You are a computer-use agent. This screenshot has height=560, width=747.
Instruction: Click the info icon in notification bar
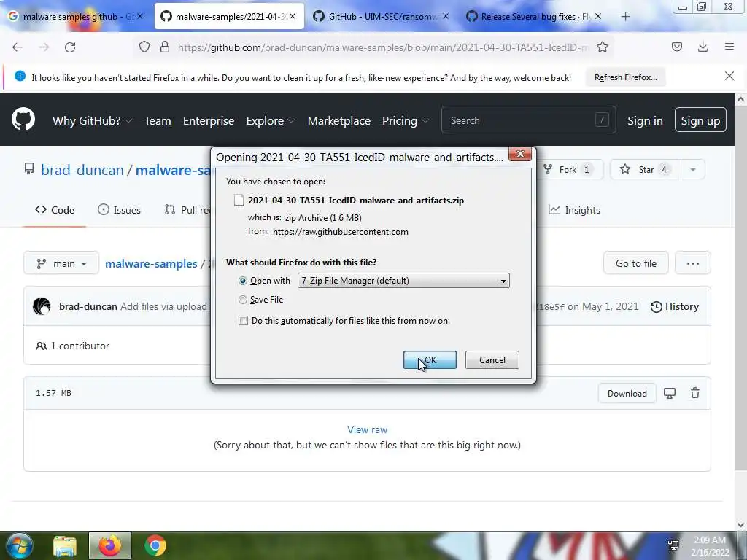click(20, 76)
